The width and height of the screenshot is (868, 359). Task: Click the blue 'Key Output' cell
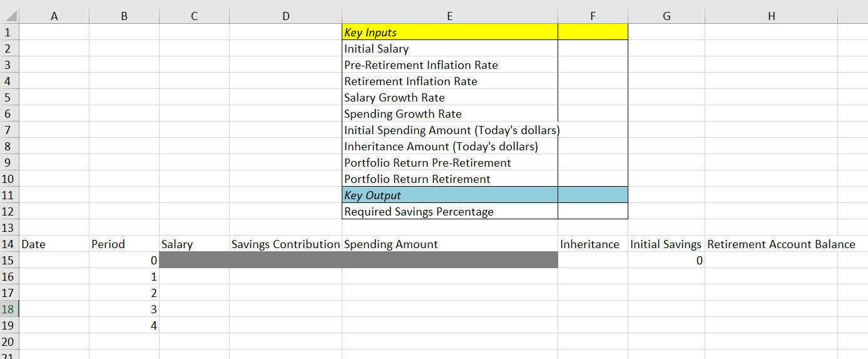tap(450, 195)
